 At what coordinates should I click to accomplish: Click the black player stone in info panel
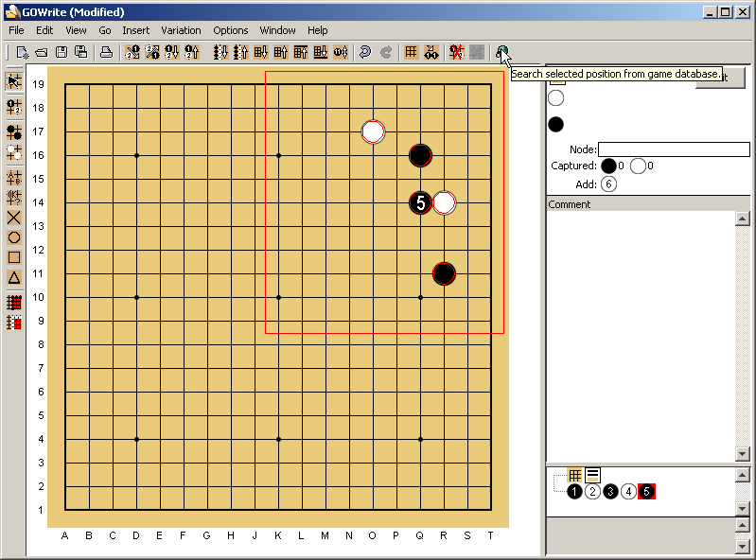pos(556,124)
